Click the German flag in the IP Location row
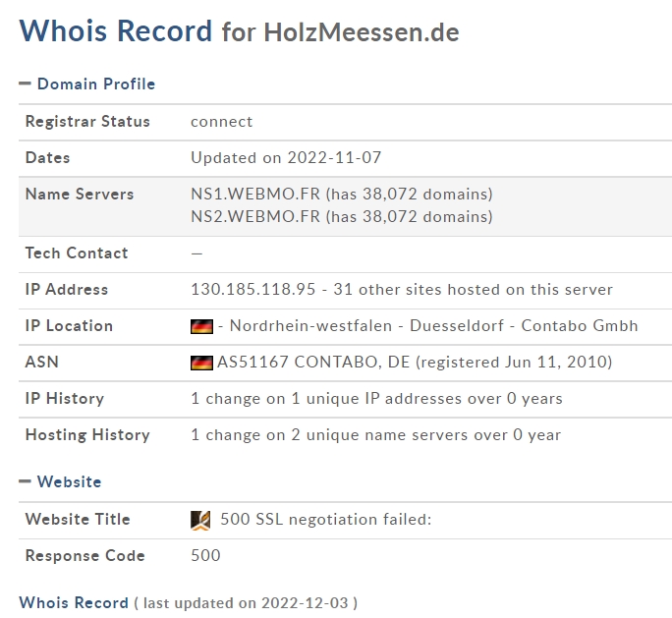Image resolution: width=672 pixels, height=618 pixels. tap(201, 326)
